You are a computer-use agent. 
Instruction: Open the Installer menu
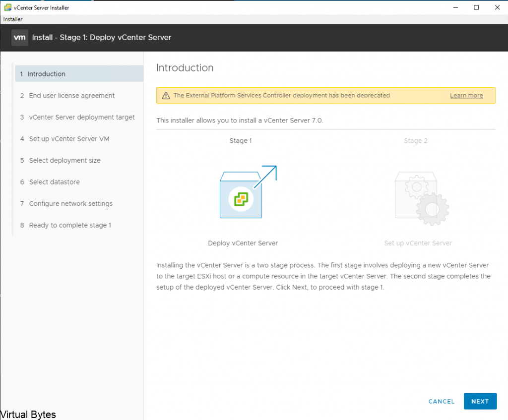pyautogui.click(x=12, y=19)
